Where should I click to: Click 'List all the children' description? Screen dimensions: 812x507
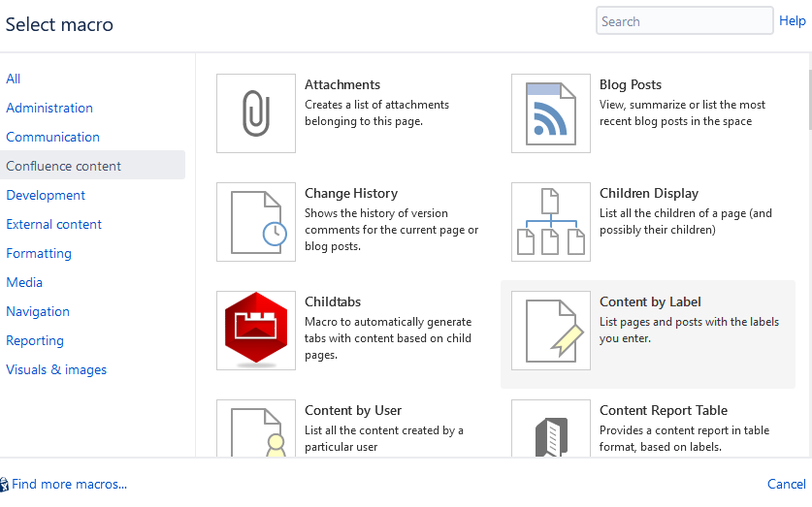pyautogui.click(x=686, y=221)
